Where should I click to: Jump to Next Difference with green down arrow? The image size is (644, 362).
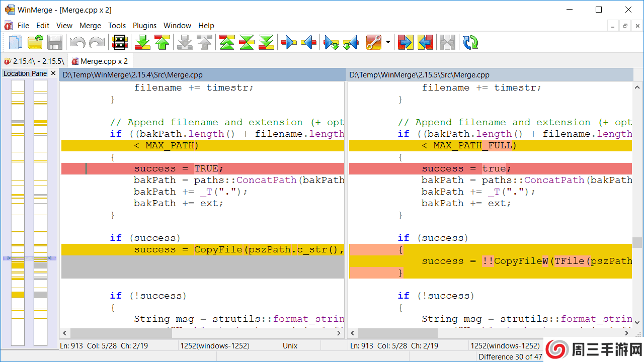pyautogui.click(x=143, y=42)
